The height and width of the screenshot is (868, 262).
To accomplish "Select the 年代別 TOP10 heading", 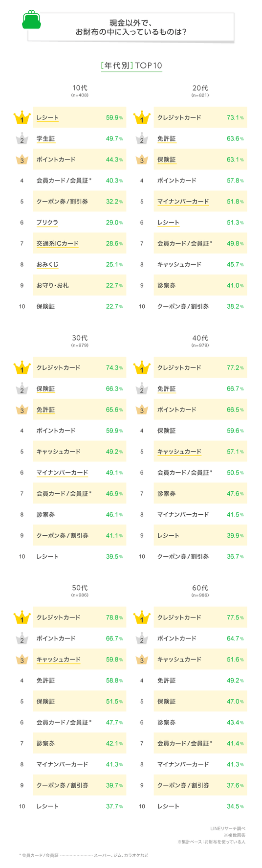I will 131,66.
